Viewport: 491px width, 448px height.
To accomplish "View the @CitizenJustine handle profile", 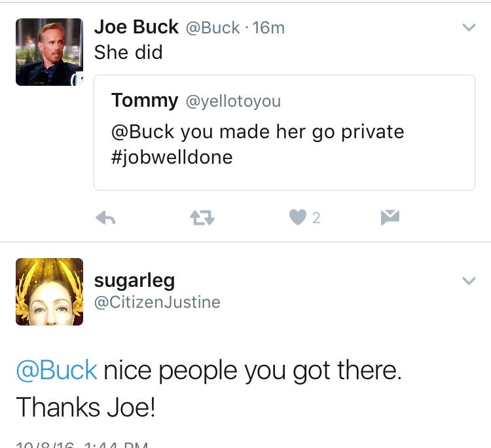I will (x=157, y=302).
